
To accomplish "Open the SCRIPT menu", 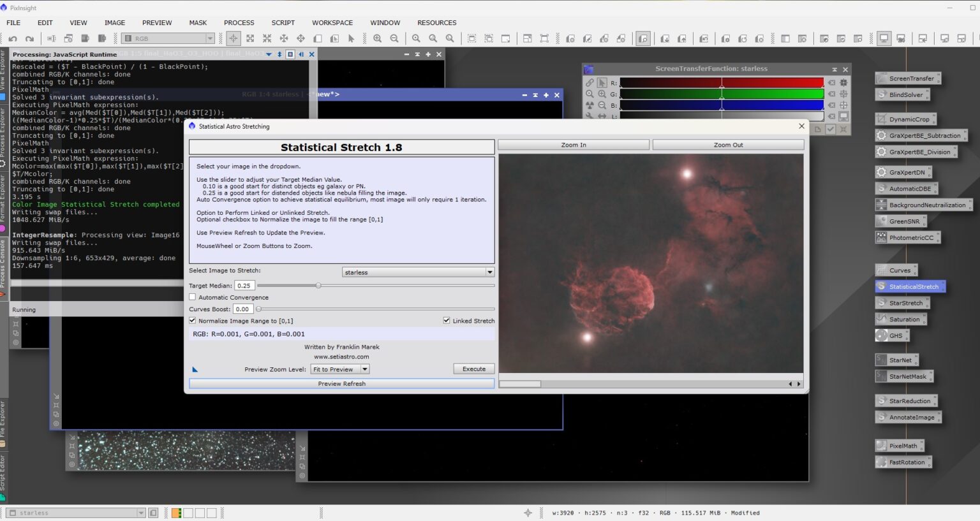I will click(283, 22).
